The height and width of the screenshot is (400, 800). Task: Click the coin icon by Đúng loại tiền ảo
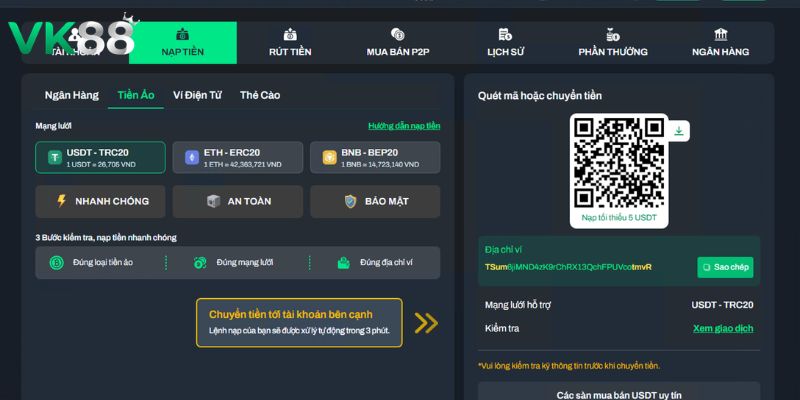coord(57,263)
